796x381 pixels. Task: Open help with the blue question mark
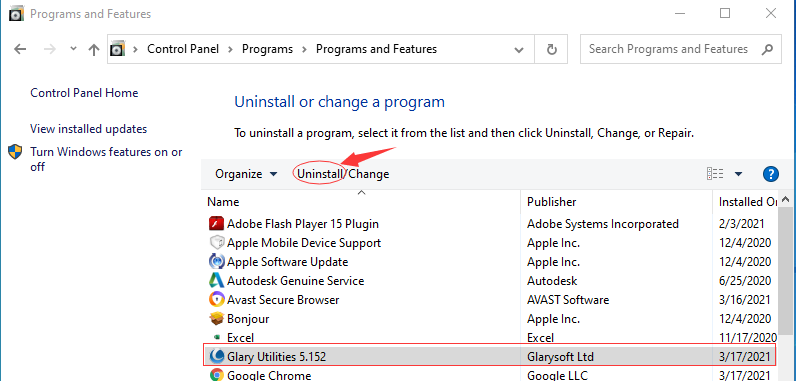coord(771,174)
